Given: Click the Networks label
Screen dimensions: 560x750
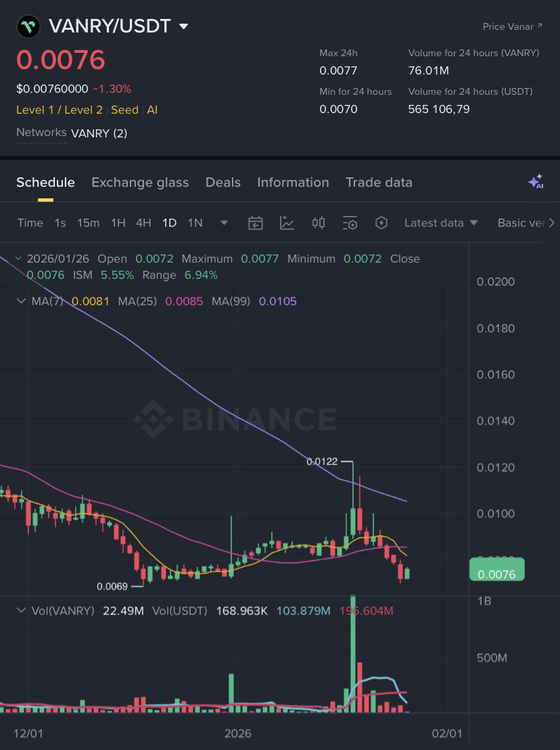Looking at the screenshot, I should (x=41, y=133).
